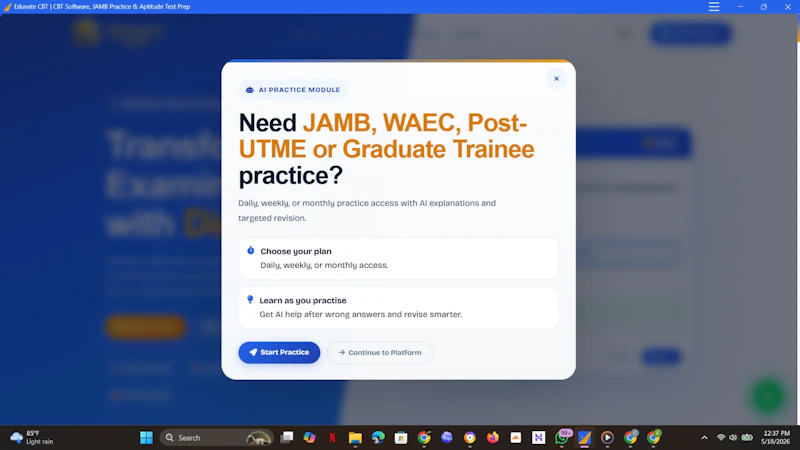Click the AI PRACTICE MODULE badge
Viewport: 800px width, 450px height.
293,90
